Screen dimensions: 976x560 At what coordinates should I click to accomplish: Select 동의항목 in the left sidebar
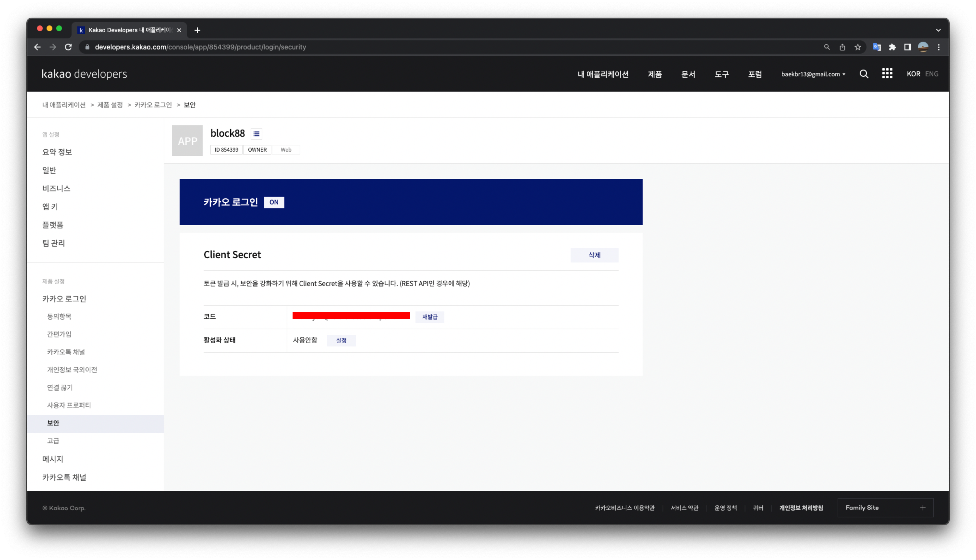click(59, 316)
